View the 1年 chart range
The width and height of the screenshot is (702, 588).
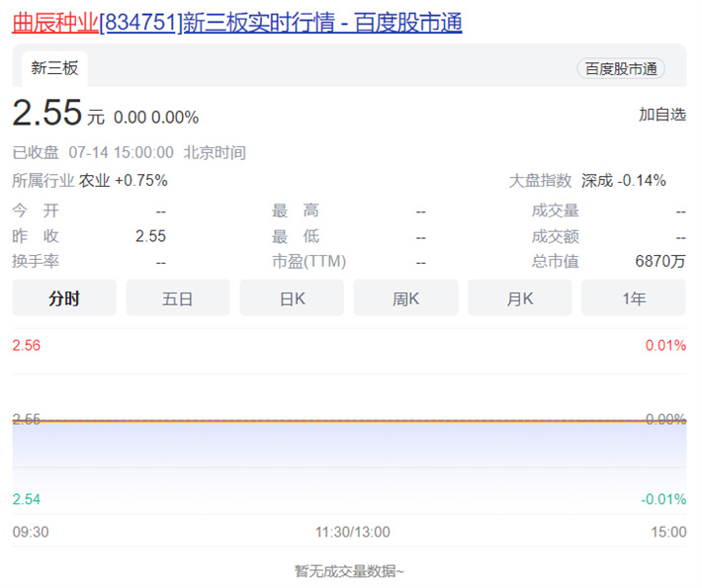(x=633, y=298)
